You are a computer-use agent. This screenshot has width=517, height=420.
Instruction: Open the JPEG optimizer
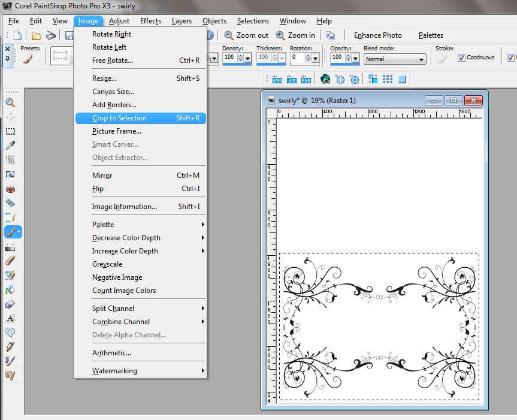[x=277, y=78]
